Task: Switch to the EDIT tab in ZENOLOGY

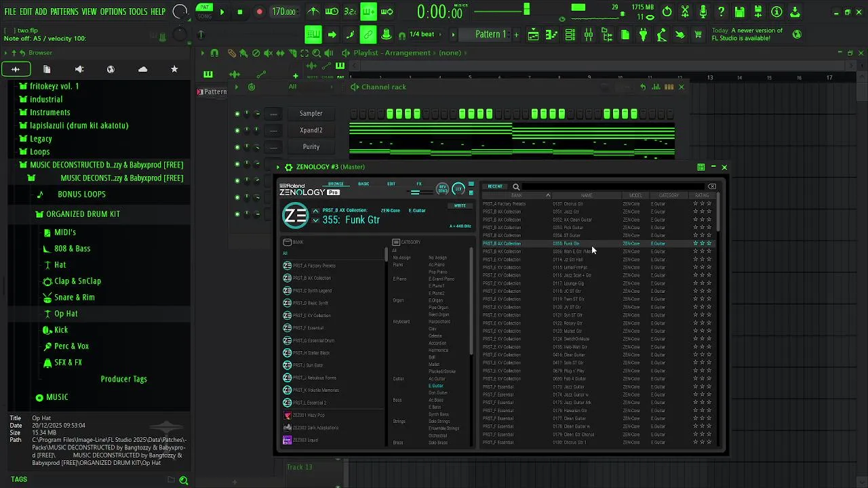Action: (391, 184)
